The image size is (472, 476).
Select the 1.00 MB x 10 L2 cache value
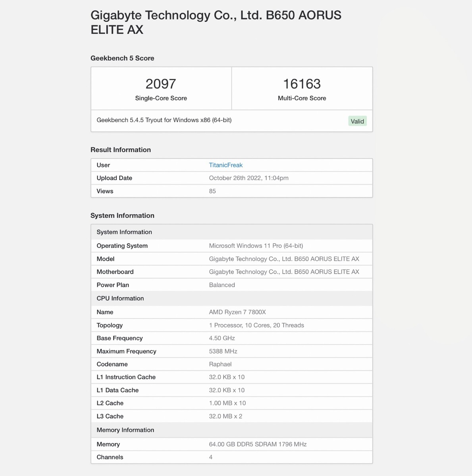(x=227, y=403)
